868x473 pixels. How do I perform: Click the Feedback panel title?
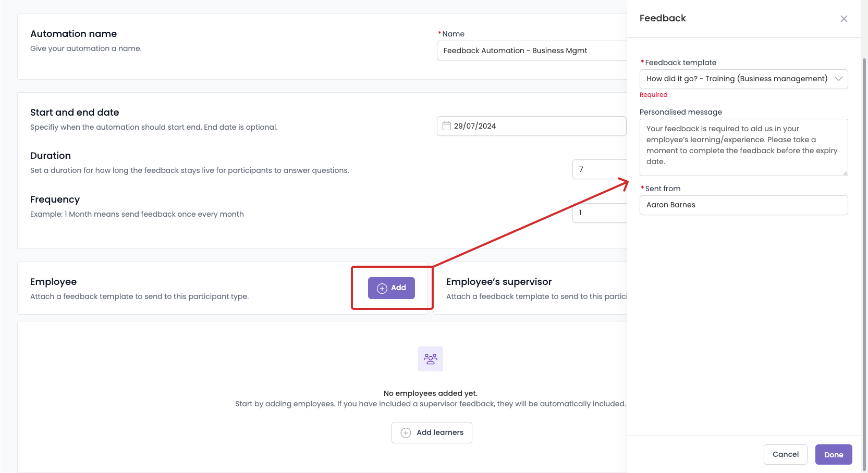[x=663, y=18]
